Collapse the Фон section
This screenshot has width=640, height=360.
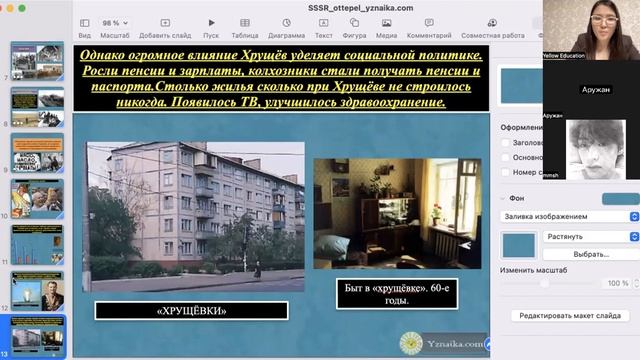[x=503, y=198]
